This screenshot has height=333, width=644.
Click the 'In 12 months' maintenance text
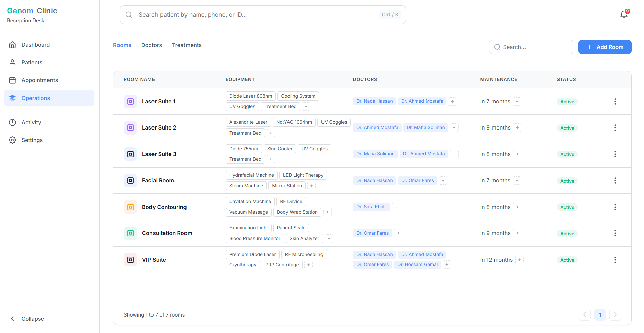click(497, 260)
